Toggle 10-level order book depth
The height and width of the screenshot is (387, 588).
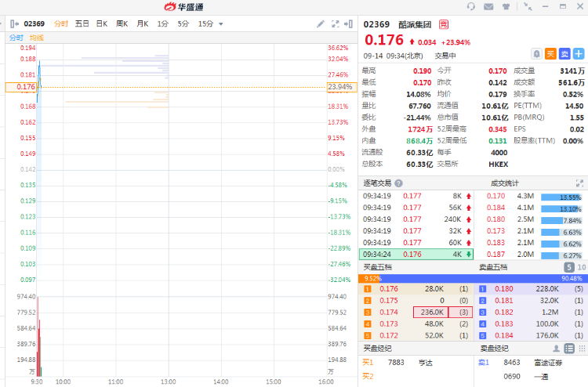point(581,267)
